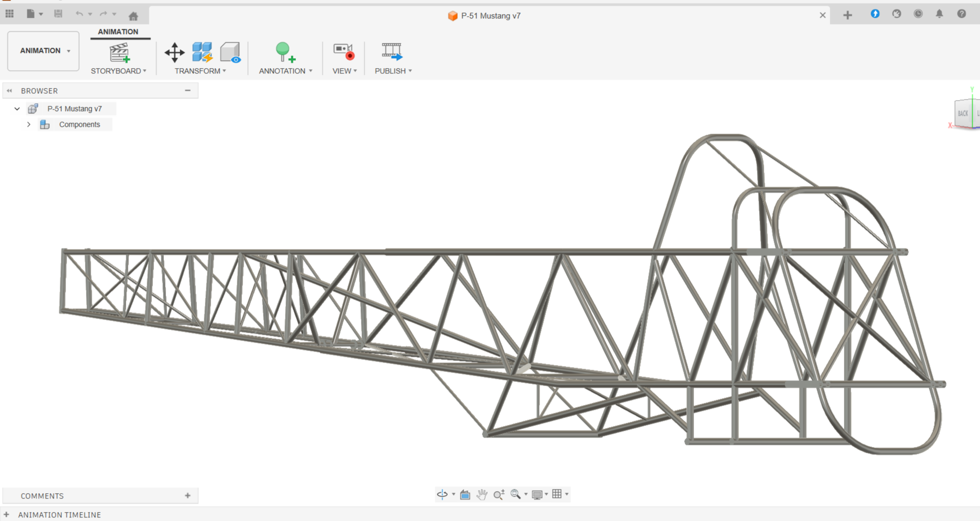980x521 pixels.
Task: Click the Auto Explode components icon
Action: pos(202,52)
